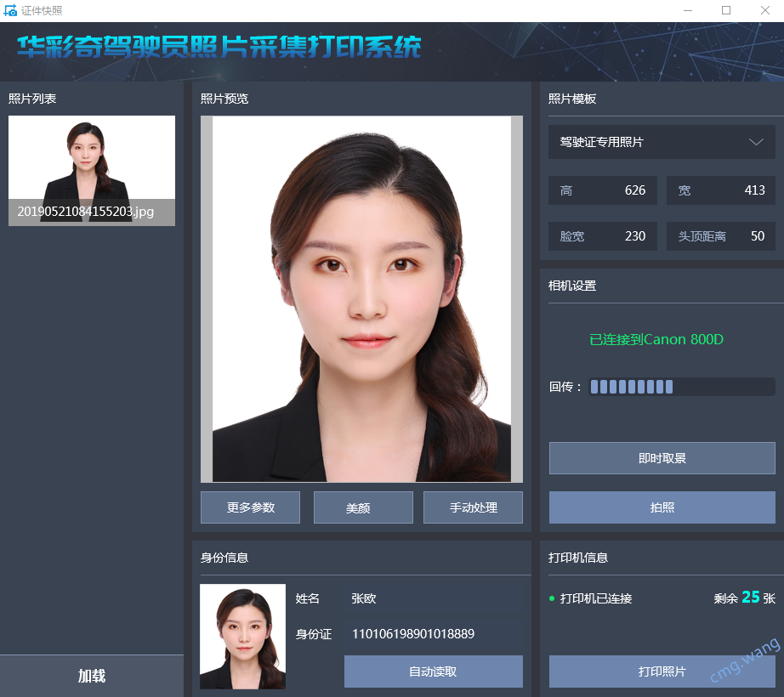The height and width of the screenshot is (697, 784).
Task: Start 即时取景 live view
Action: (x=662, y=458)
